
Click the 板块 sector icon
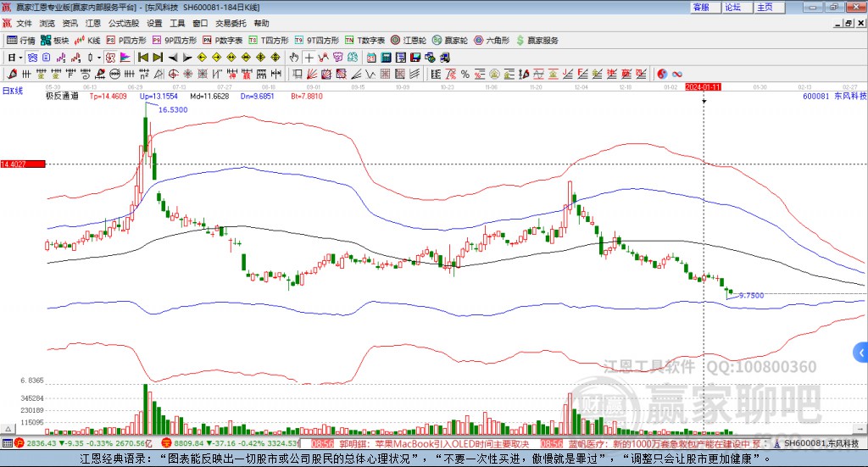(55, 40)
